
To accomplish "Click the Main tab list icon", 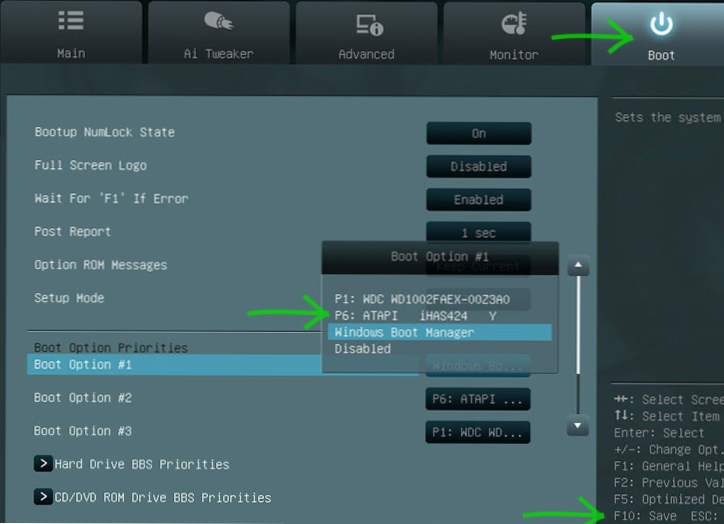I will 71,21.
